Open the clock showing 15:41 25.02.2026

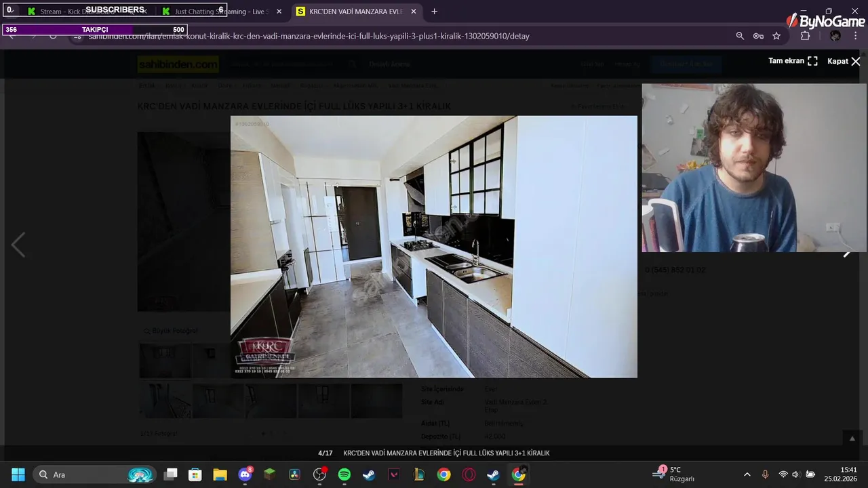pyautogui.click(x=841, y=474)
